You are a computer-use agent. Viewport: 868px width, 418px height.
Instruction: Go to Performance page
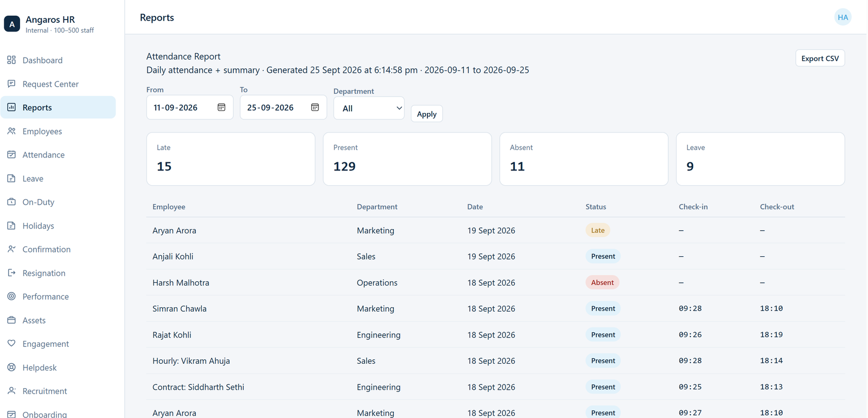click(58, 296)
